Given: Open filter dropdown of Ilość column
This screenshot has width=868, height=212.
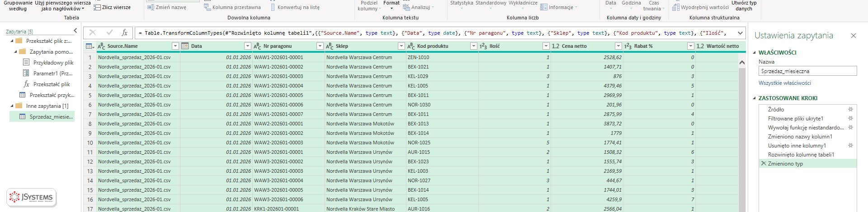Looking at the screenshot, I should coord(546,46).
